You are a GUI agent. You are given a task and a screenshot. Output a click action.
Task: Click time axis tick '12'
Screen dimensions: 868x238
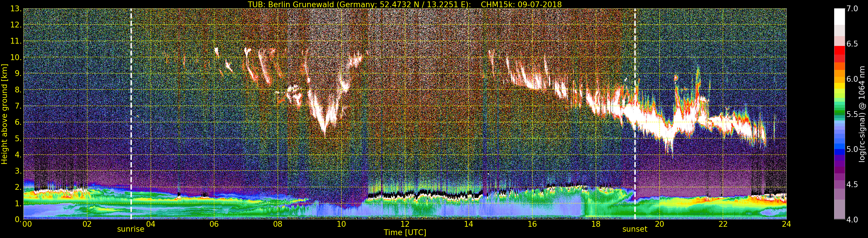[x=405, y=224]
